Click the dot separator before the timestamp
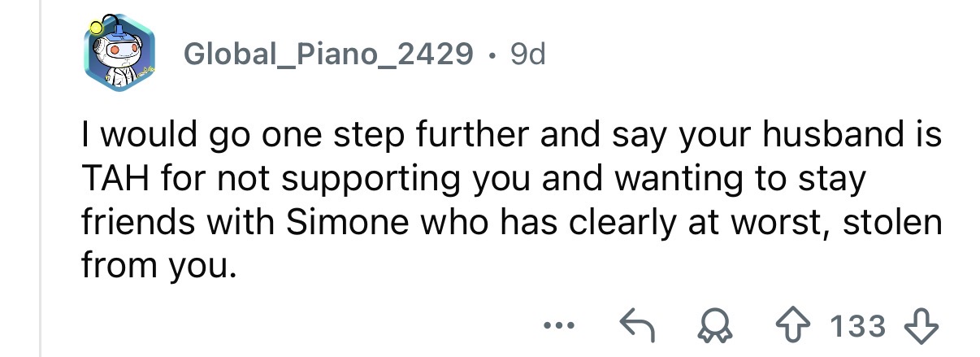The image size is (980, 357). point(491,55)
